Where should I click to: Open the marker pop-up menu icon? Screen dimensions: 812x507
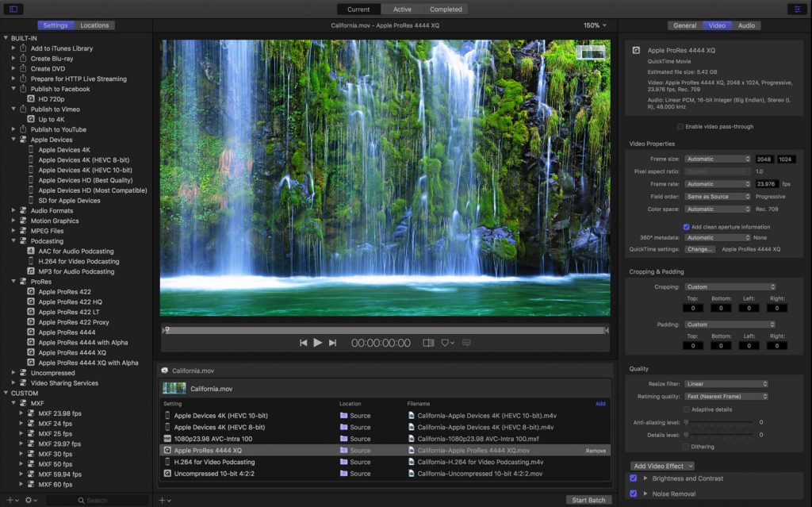click(x=447, y=343)
